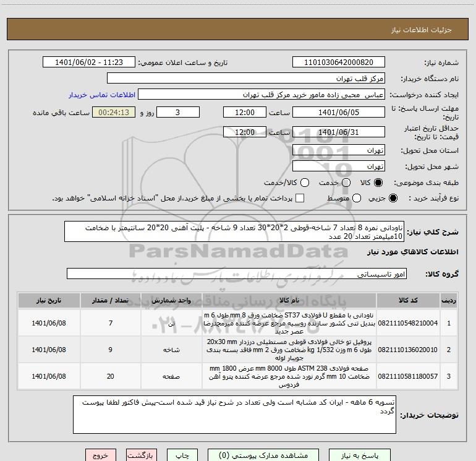Screen dimensions: 476x461
Task: Click product code 0821110136020010
Action: click(x=408, y=350)
